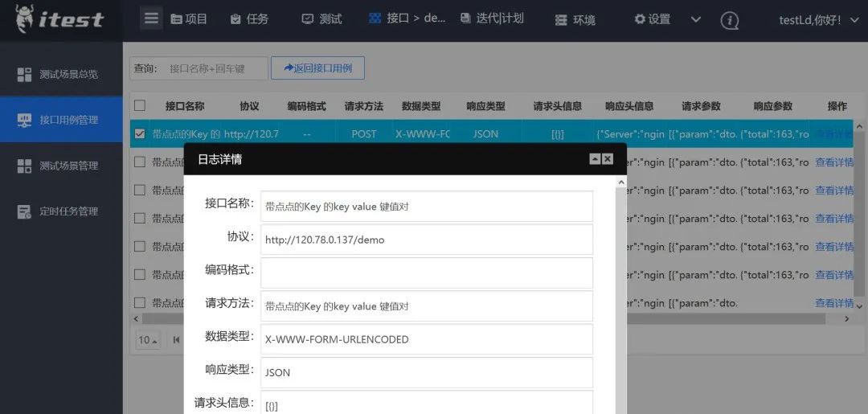Toggle the select-all header checkbox
The width and height of the screenshot is (868, 414).
tap(140, 105)
